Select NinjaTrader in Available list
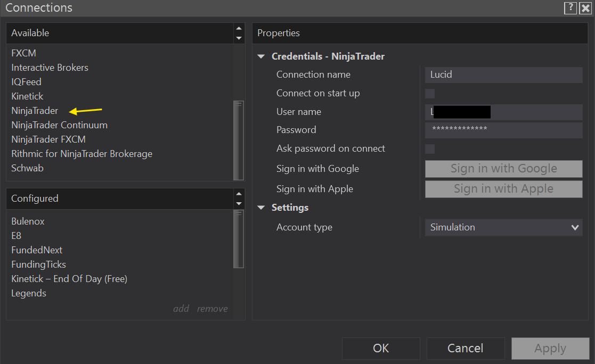The height and width of the screenshot is (364, 595). [35, 111]
